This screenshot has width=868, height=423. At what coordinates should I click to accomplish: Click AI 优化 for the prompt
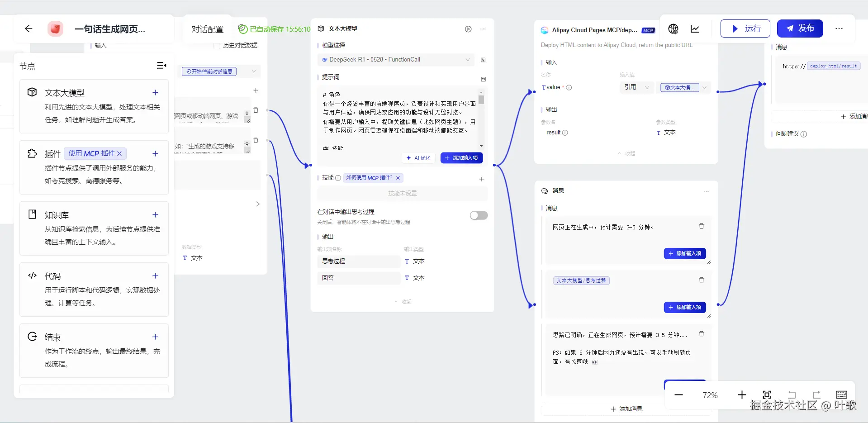click(418, 158)
